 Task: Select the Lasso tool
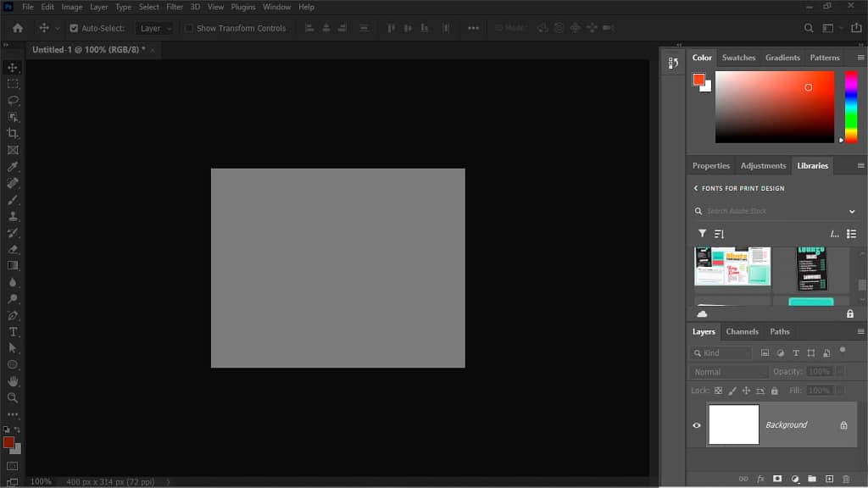12,101
